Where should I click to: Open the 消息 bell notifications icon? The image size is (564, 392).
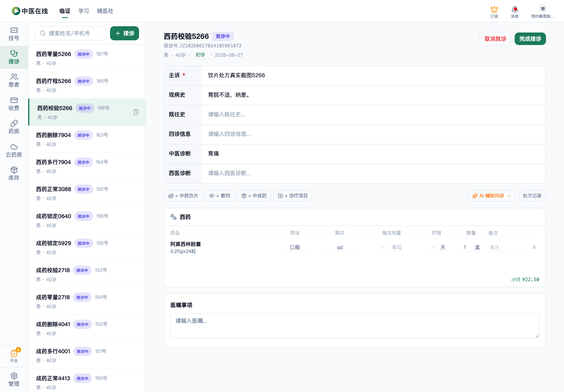(515, 12)
